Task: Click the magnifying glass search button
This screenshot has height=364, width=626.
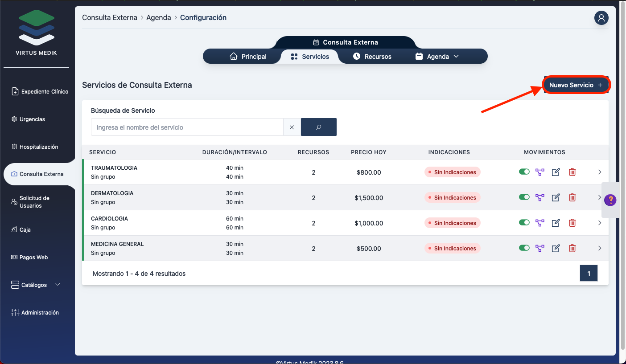Action: point(318,127)
